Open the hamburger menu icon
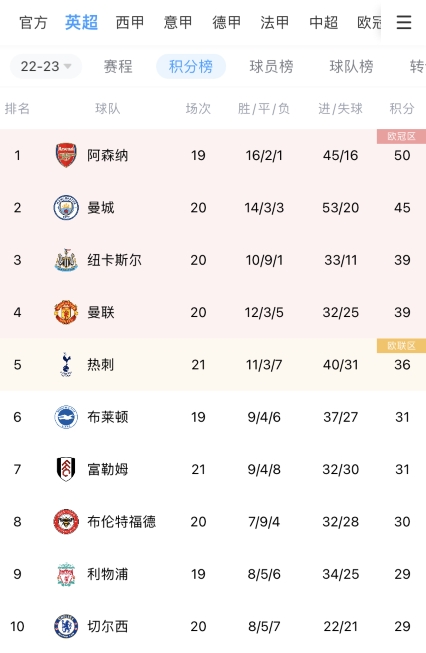 point(404,22)
